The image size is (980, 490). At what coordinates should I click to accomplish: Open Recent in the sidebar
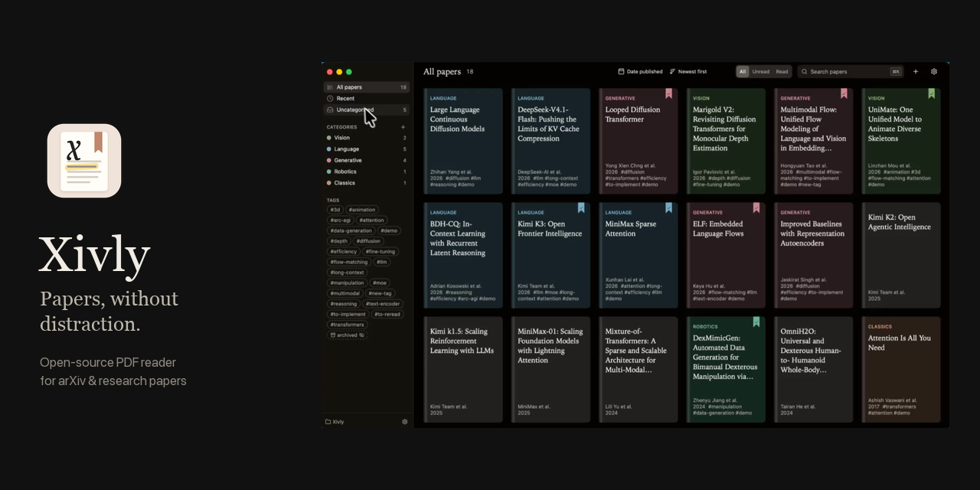coord(367,99)
